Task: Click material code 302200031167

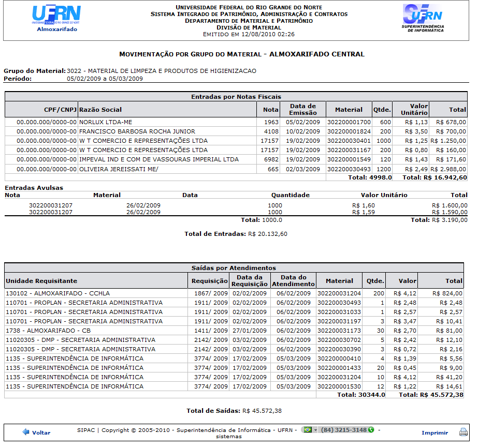Action: point(349,150)
